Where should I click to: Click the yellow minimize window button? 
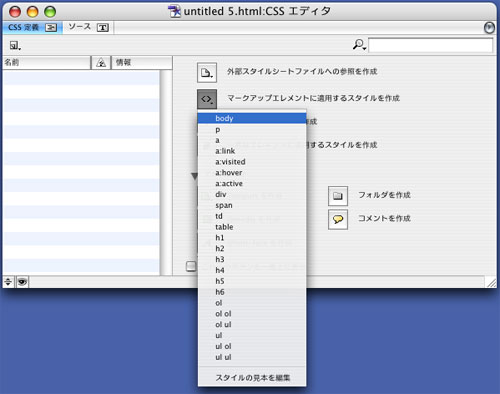coord(33,12)
